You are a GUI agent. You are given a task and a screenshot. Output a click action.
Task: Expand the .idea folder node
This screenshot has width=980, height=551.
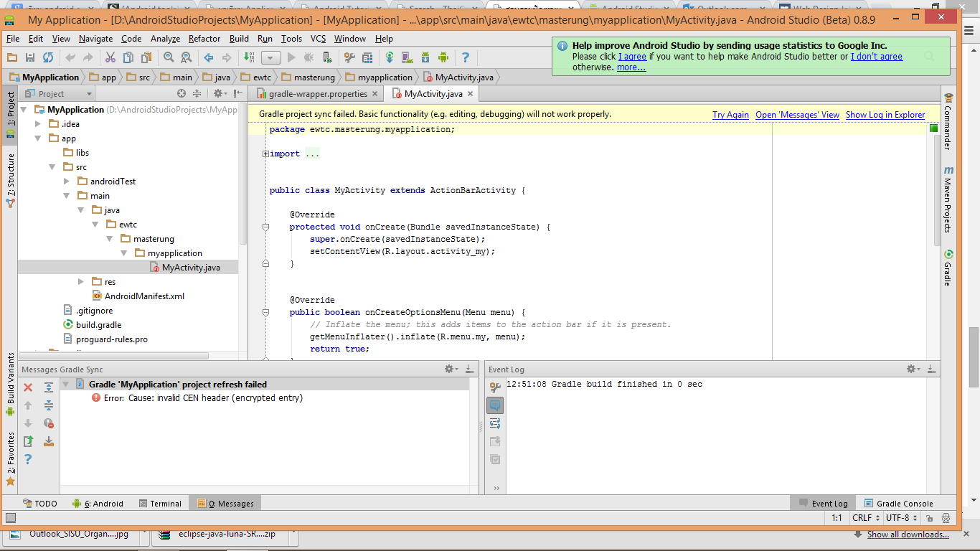point(38,124)
